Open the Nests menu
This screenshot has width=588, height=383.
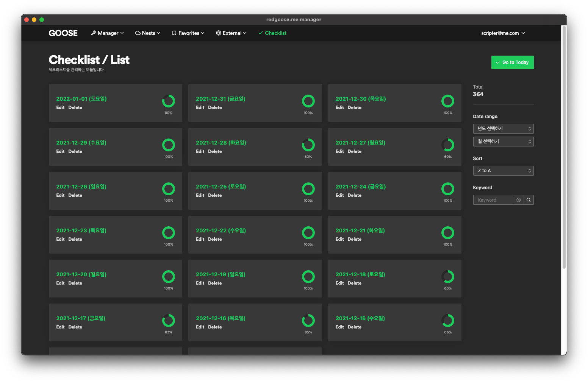(148, 33)
